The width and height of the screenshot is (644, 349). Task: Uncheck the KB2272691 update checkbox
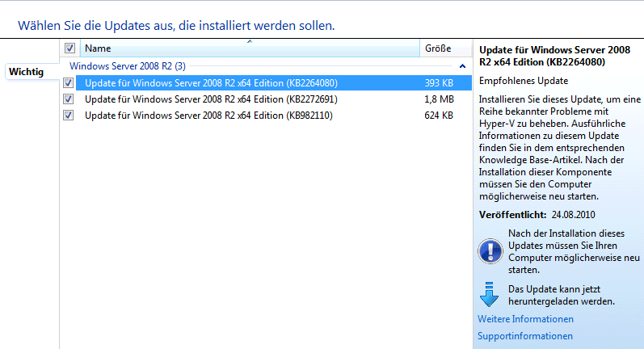coord(68,99)
